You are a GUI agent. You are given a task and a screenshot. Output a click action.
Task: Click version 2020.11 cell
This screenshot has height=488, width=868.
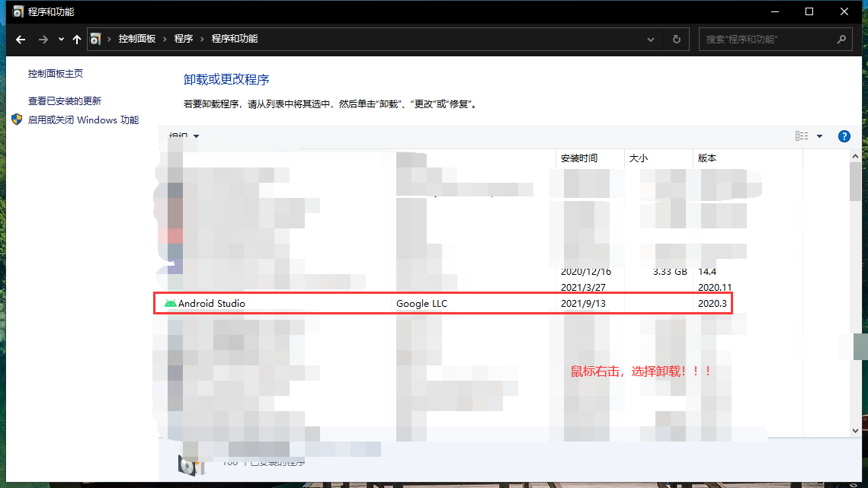point(715,287)
